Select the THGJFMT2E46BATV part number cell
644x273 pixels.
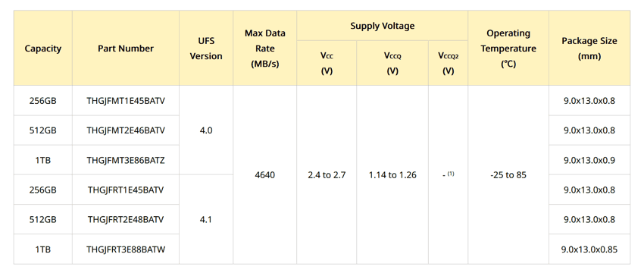[126, 130]
